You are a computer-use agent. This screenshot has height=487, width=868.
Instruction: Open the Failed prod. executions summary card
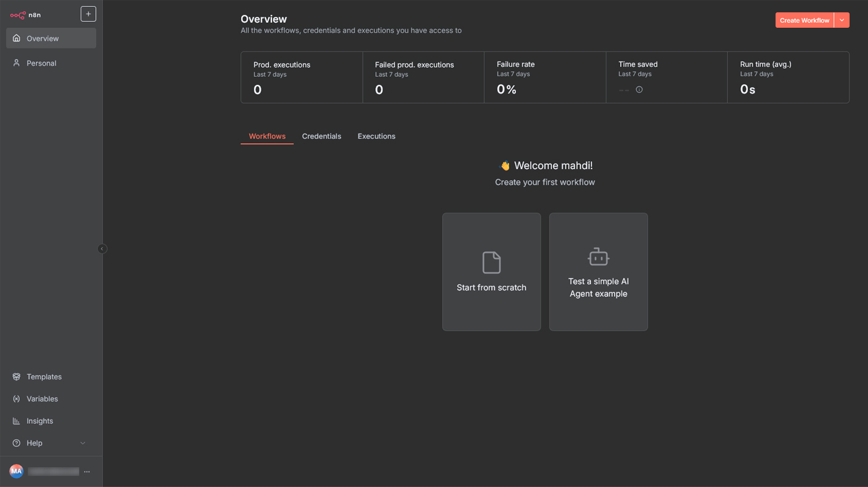click(423, 77)
